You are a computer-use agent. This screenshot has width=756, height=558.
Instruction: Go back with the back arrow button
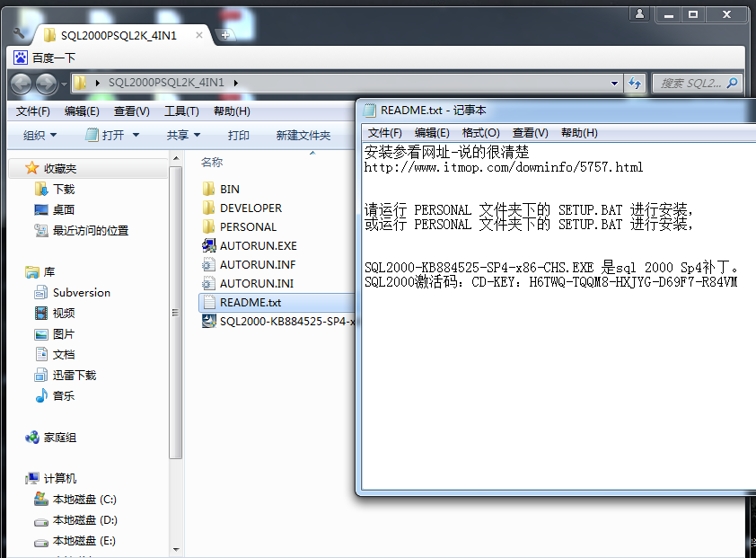click(21, 84)
